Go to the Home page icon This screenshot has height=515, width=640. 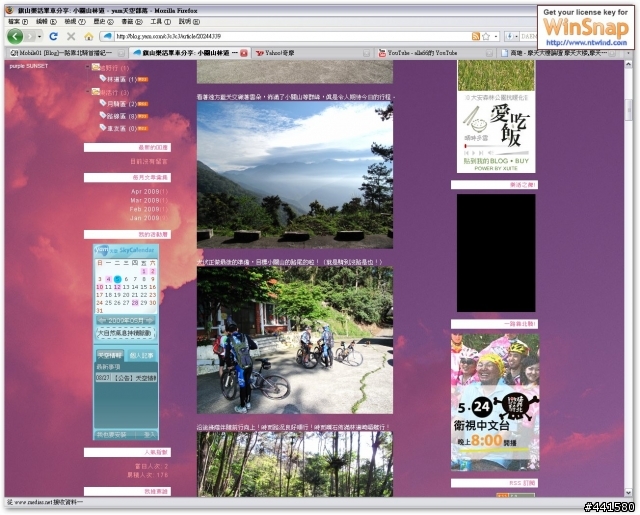[x=89, y=37]
